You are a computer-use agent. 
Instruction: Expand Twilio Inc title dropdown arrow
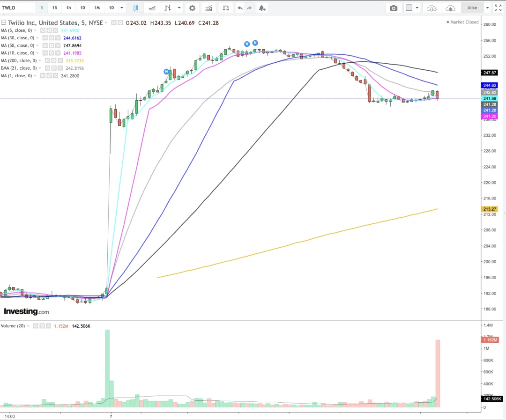click(x=106, y=23)
